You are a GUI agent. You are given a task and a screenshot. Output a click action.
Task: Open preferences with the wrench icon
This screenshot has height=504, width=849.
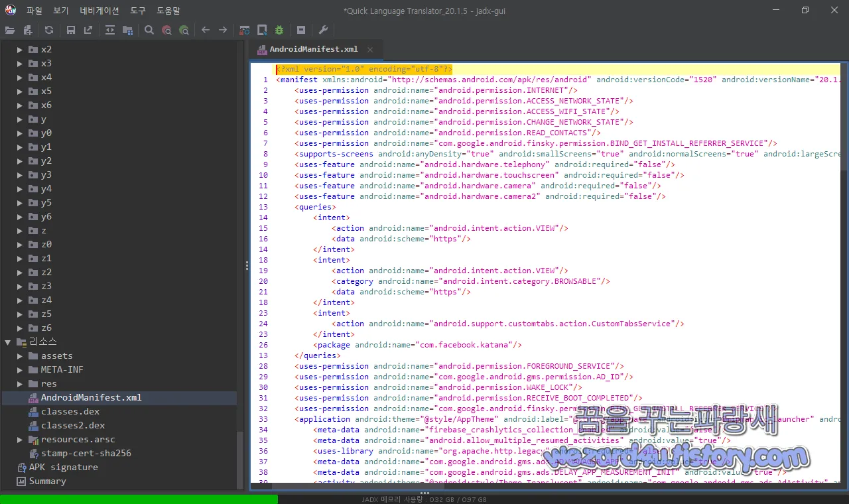pos(323,30)
